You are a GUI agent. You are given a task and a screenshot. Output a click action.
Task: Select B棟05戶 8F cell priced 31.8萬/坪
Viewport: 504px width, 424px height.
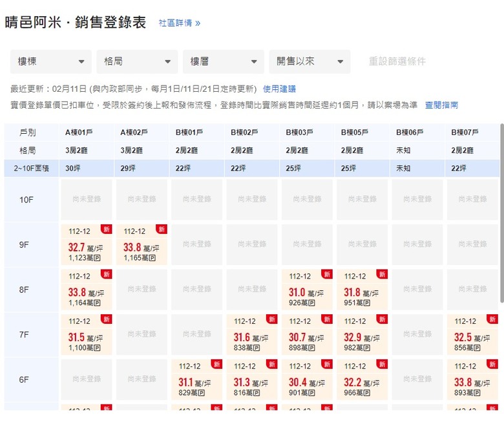point(362,290)
